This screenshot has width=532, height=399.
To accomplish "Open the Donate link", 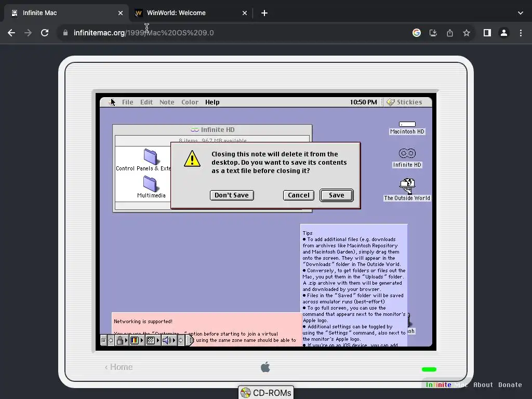I will pos(510,385).
